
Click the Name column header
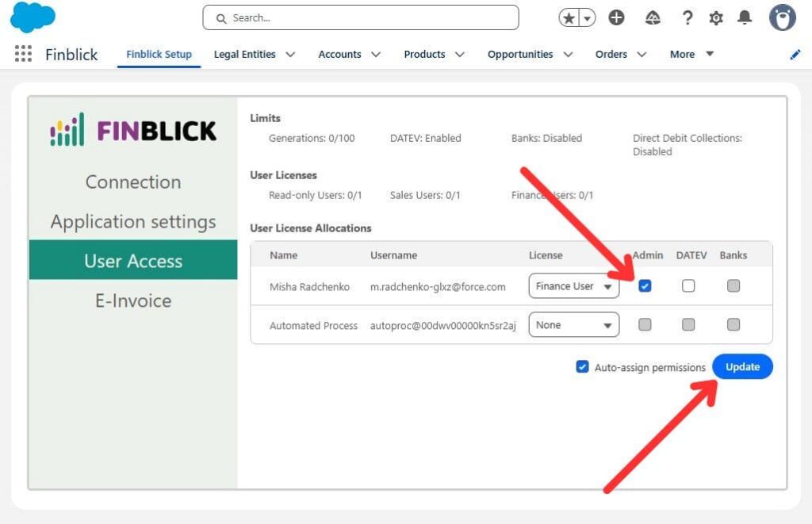coord(283,255)
